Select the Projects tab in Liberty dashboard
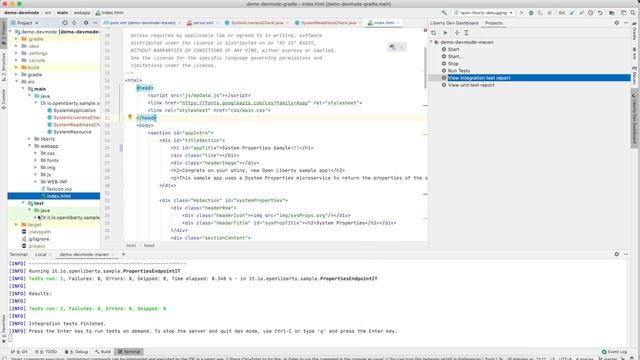 493,23
